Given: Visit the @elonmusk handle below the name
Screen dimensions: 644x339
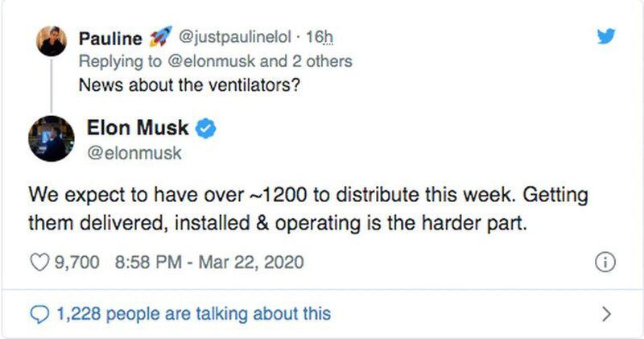Looking at the screenshot, I should [134, 153].
